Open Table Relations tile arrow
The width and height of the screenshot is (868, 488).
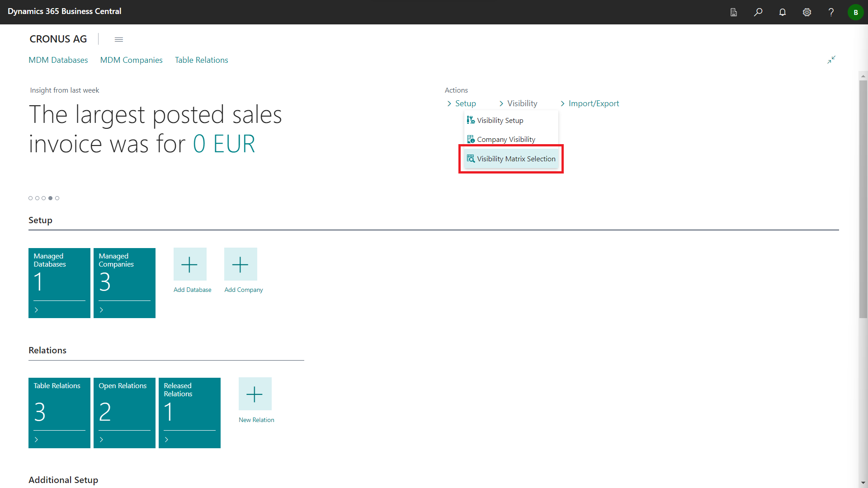37,440
